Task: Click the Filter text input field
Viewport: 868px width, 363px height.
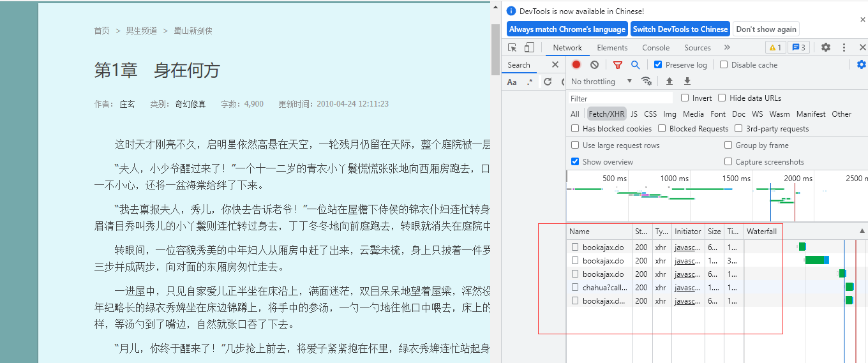Action: [x=621, y=98]
